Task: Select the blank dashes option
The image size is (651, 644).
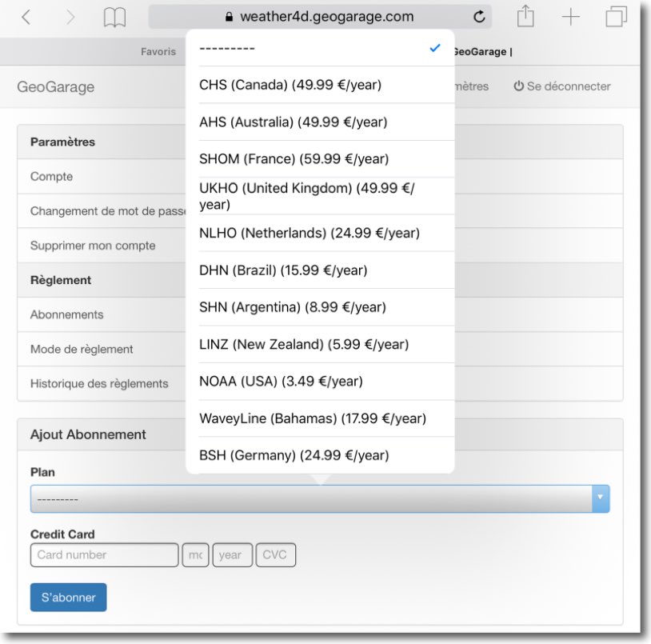Action: click(x=320, y=48)
